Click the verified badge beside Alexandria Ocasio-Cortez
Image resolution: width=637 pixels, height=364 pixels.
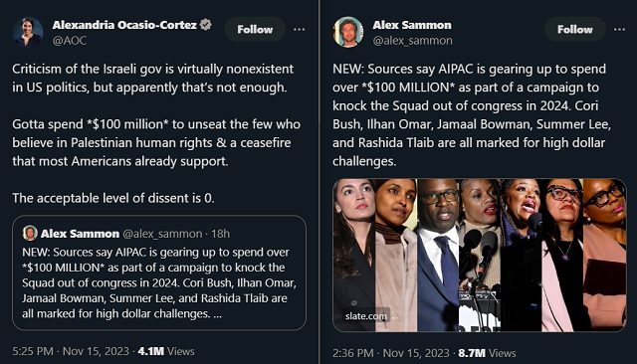point(206,25)
